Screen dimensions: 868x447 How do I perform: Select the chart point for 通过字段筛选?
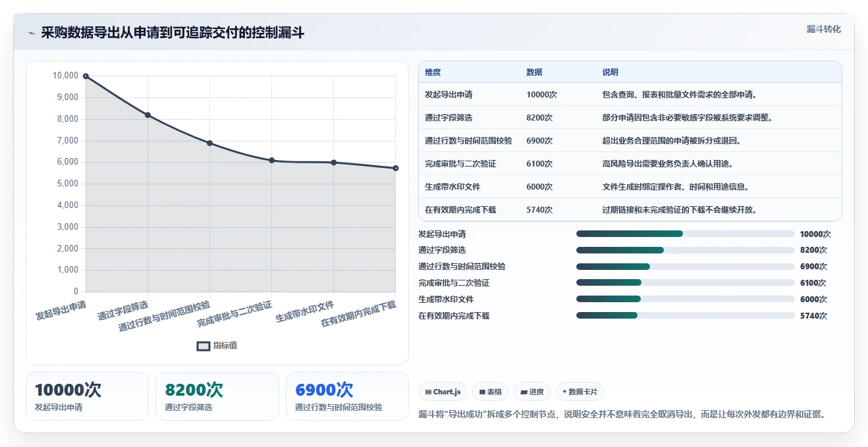tap(148, 115)
